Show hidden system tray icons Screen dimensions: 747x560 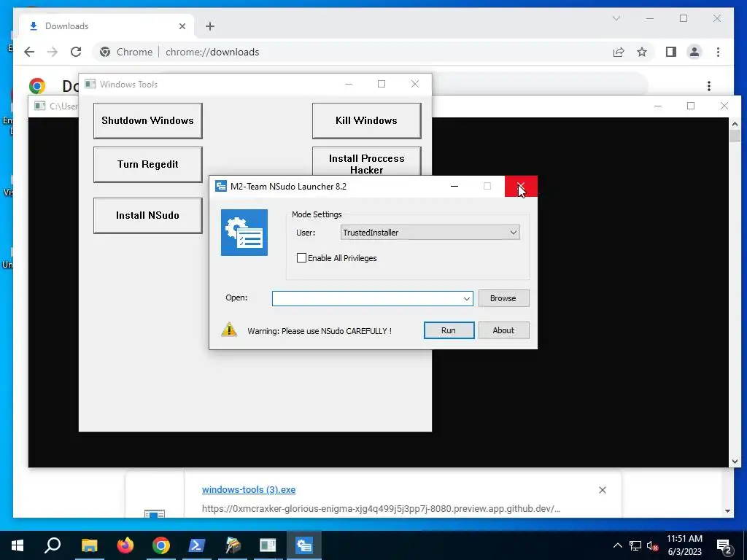tap(617, 545)
